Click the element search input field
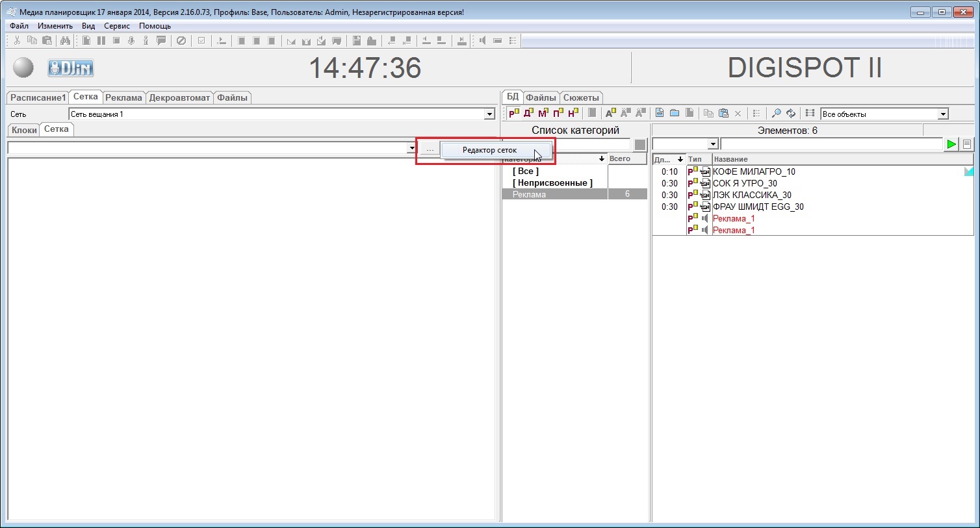 pyautogui.click(x=832, y=144)
